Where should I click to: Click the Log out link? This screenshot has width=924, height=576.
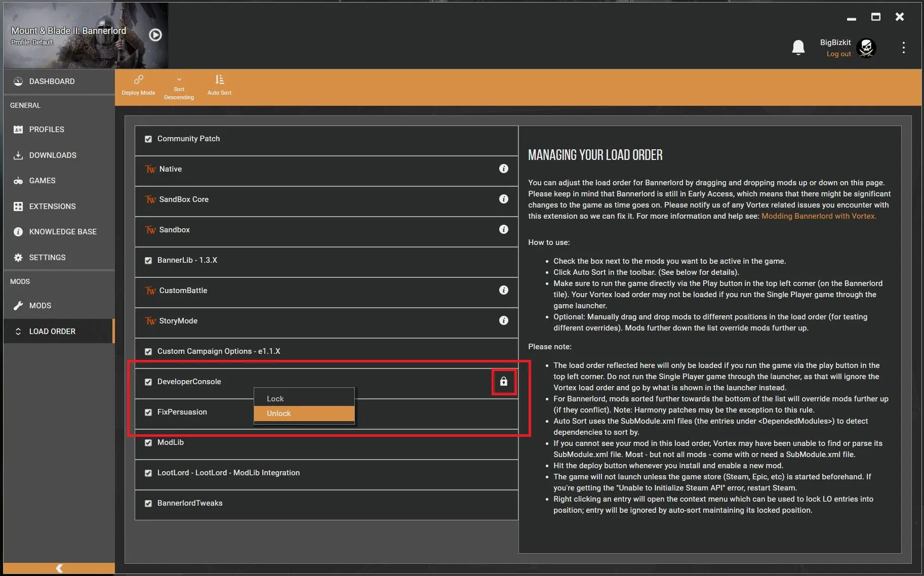tap(838, 54)
